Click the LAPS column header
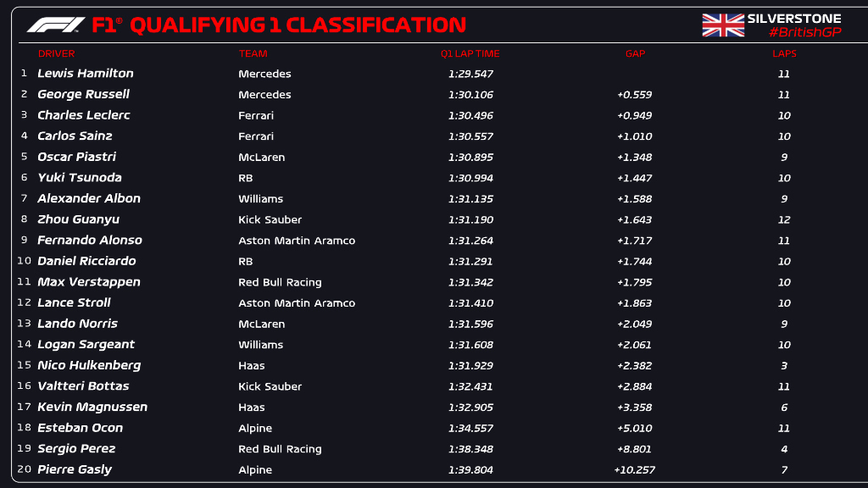The image size is (868, 488). [784, 53]
